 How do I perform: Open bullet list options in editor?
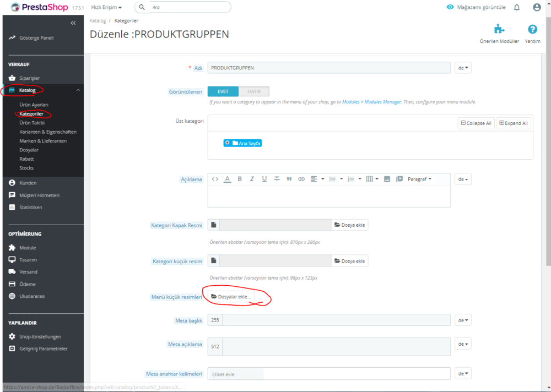coord(336,179)
